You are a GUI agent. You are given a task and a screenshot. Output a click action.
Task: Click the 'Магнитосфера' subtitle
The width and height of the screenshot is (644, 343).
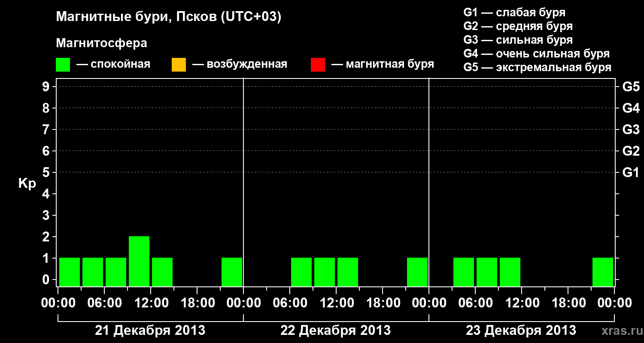(101, 43)
